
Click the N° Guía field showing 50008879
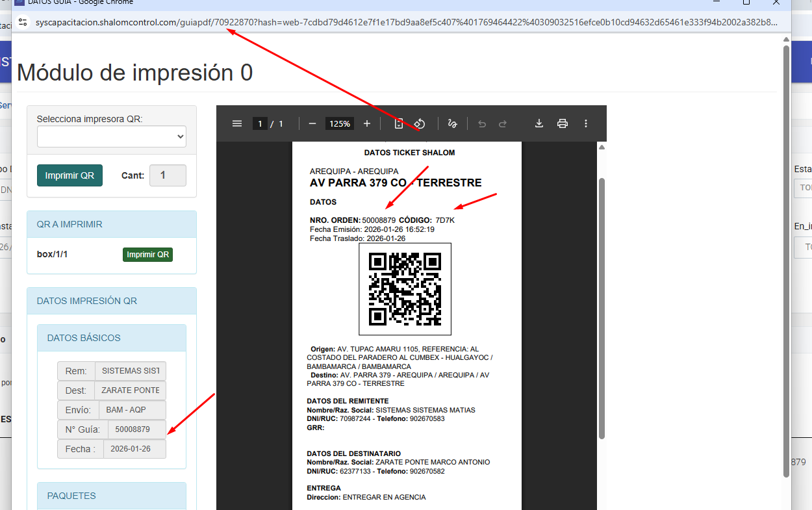[x=136, y=429]
